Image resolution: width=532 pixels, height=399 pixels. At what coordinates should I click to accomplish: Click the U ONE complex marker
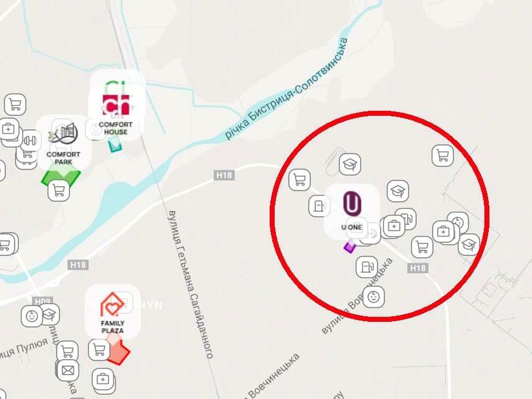click(x=352, y=212)
